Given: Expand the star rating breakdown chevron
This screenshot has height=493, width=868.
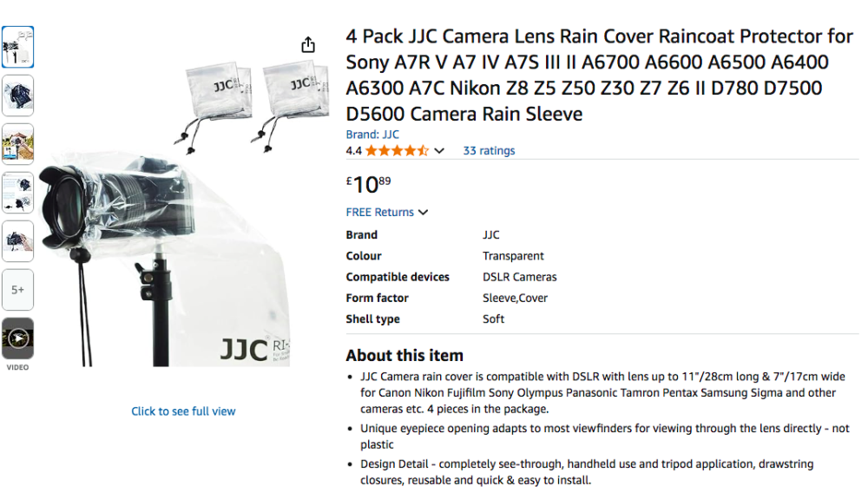Looking at the screenshot, I should point(439,151).
